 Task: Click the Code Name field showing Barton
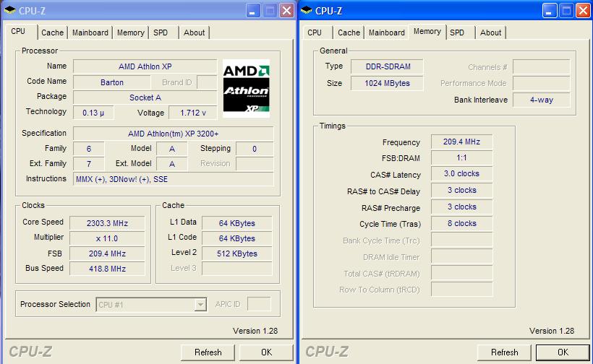pyautogui.click(x=112, y=82)
